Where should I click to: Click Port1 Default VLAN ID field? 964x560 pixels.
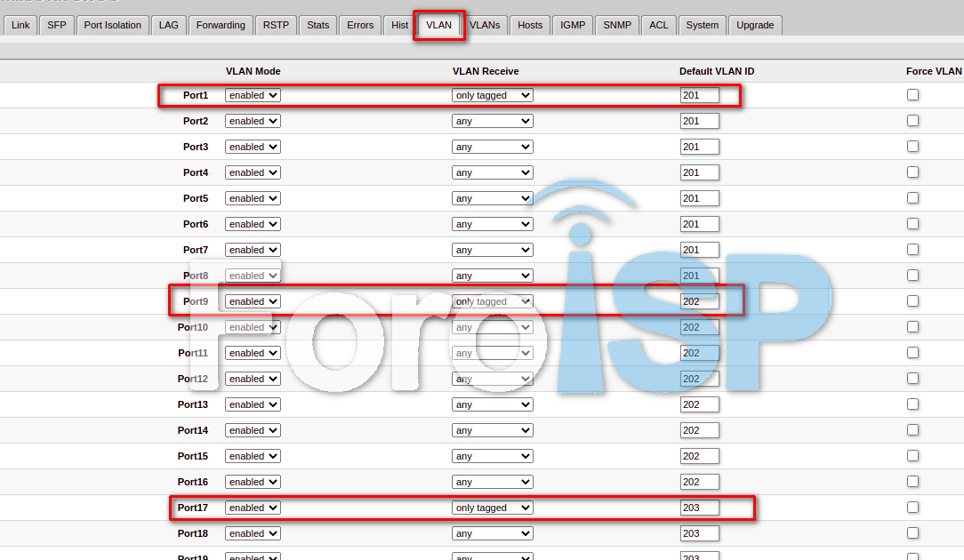(x=699, y=95)
